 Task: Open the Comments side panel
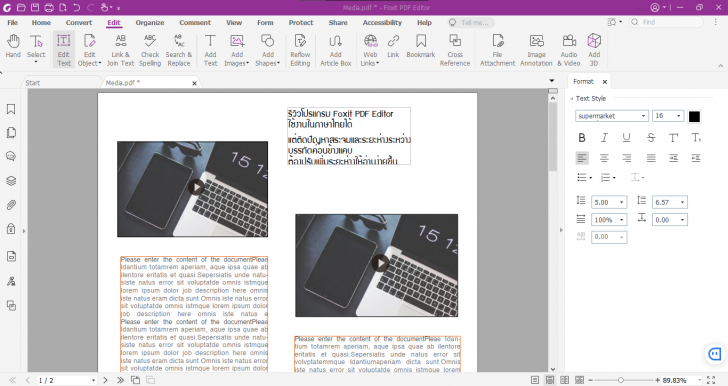[x=11, y=157]
